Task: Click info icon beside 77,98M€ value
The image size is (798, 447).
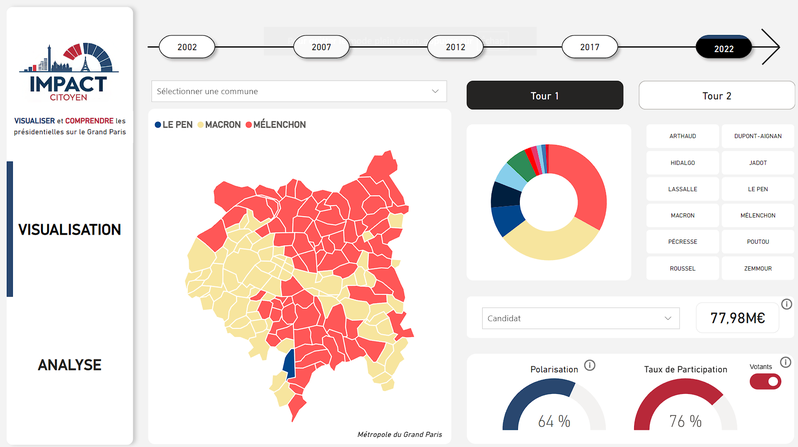Action: point(787,304)
